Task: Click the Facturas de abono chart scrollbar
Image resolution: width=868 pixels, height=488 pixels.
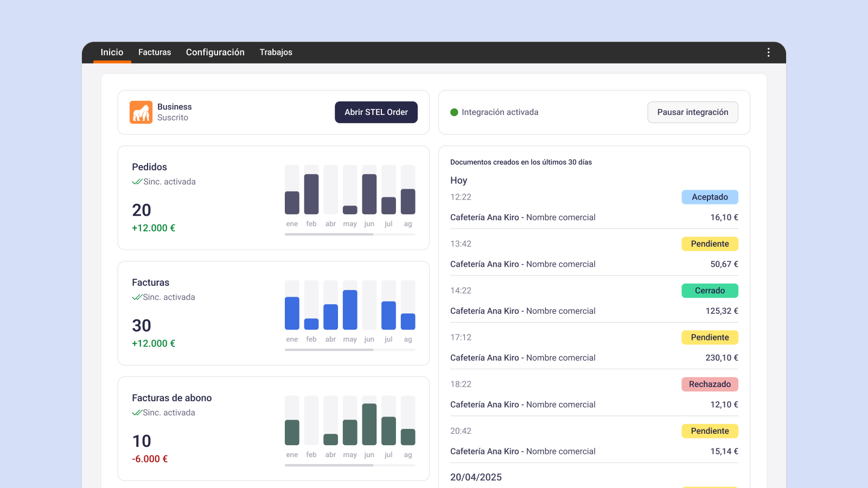Action: pyautogui.click(x=329, y=465)
